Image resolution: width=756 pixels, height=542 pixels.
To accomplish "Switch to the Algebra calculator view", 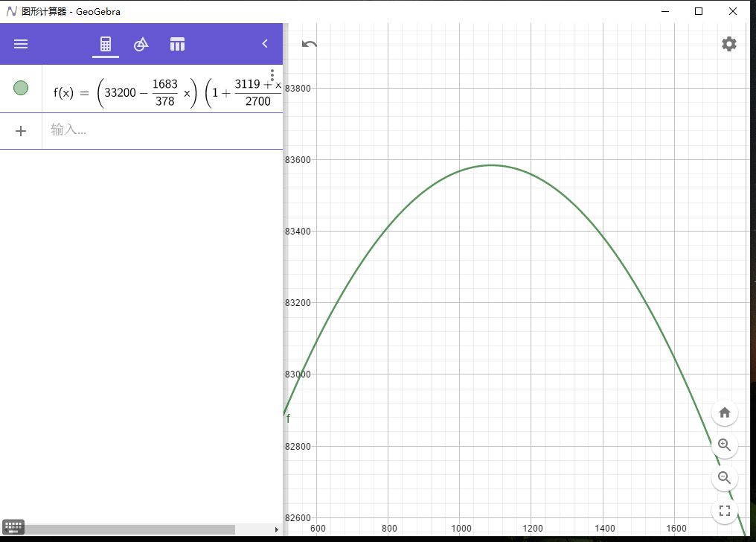I will [106, 44].
